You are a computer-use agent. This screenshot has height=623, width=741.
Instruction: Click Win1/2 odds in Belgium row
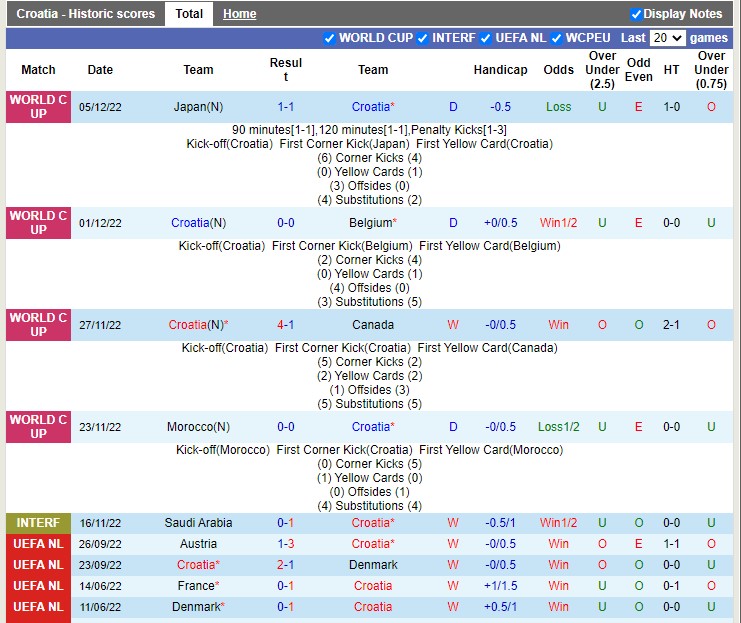click(558, 223)
